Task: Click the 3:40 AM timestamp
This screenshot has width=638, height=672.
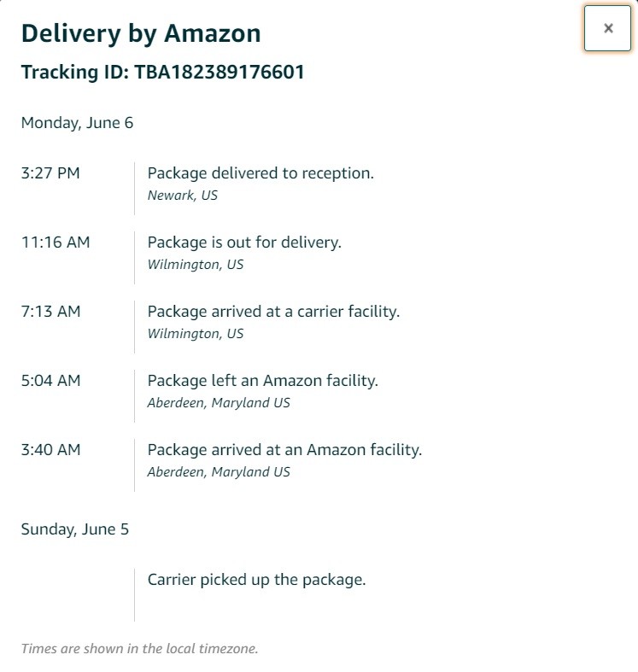Action: click(x=51, y=450)
